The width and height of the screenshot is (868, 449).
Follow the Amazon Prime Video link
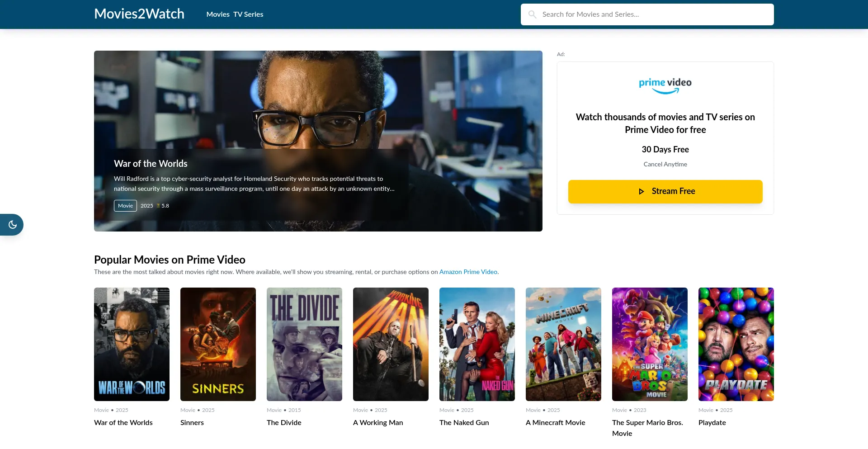coord(468,272)
